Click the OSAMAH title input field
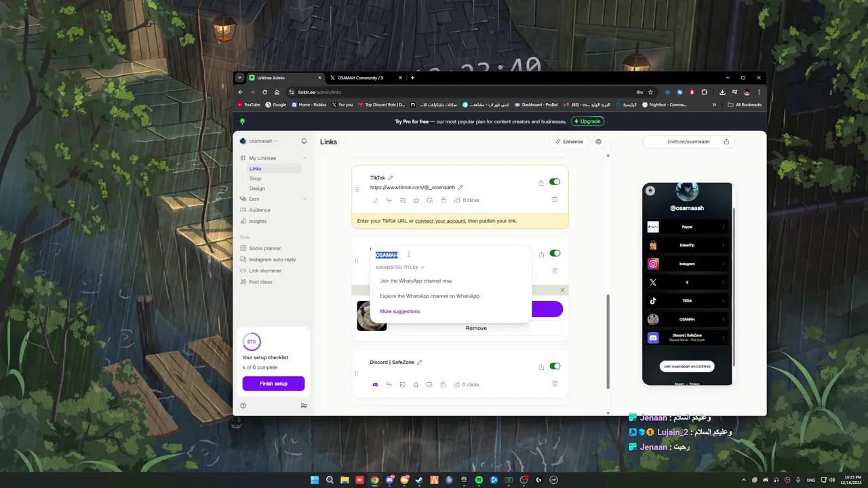Screen dimensions: 868x488 [451, 255]
